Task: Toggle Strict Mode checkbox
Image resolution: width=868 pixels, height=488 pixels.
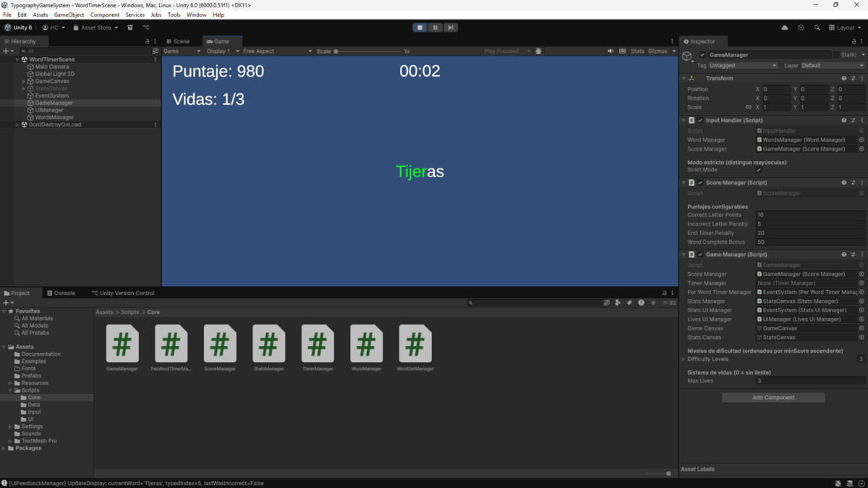Action: point(758,170)
